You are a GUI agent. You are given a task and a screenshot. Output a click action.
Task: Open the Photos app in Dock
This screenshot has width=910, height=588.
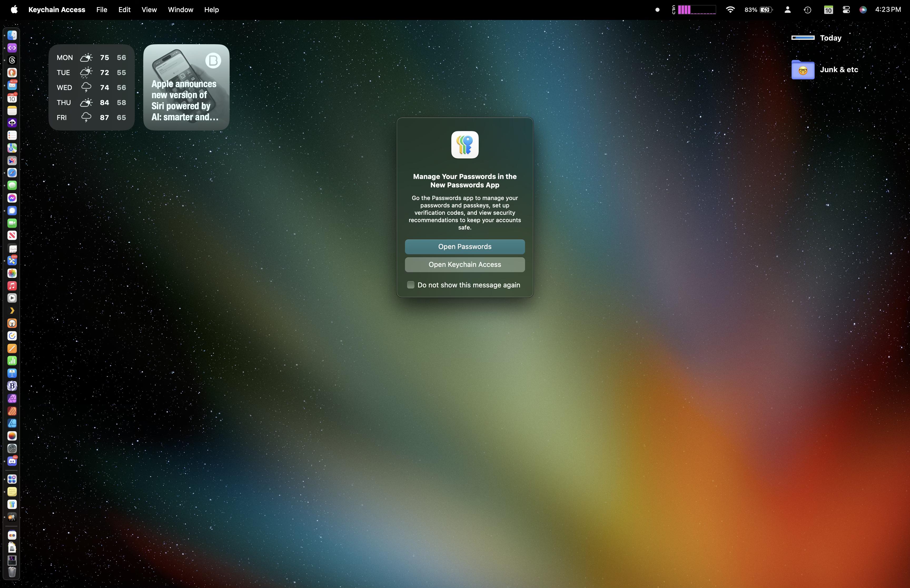12,273
